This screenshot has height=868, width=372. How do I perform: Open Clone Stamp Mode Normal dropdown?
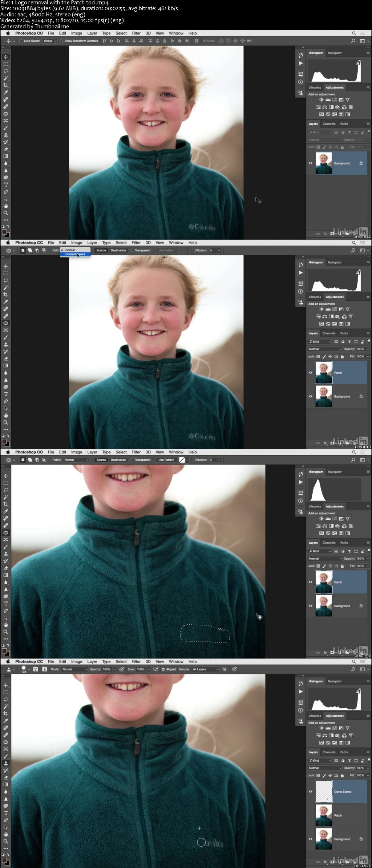pyautogui.click(x=74, y=669)
